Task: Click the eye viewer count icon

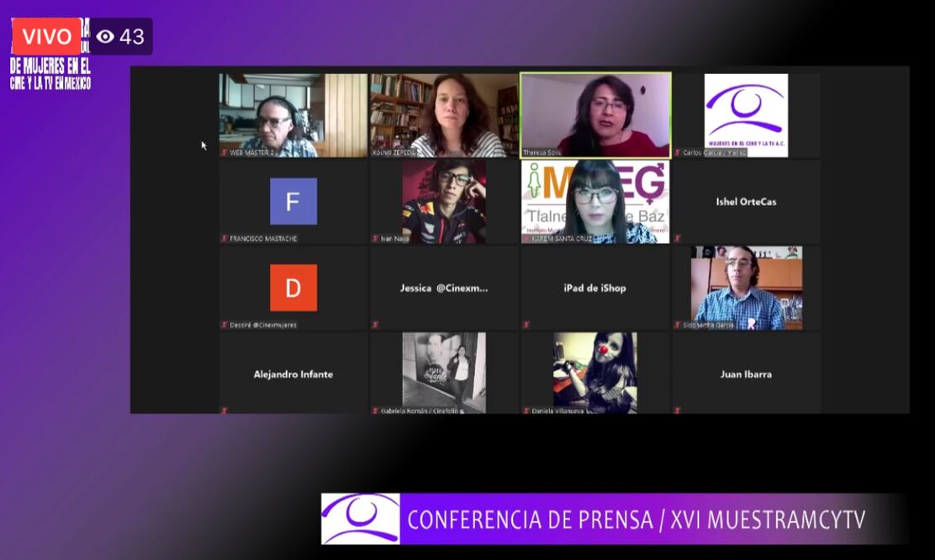Action: 105,36
